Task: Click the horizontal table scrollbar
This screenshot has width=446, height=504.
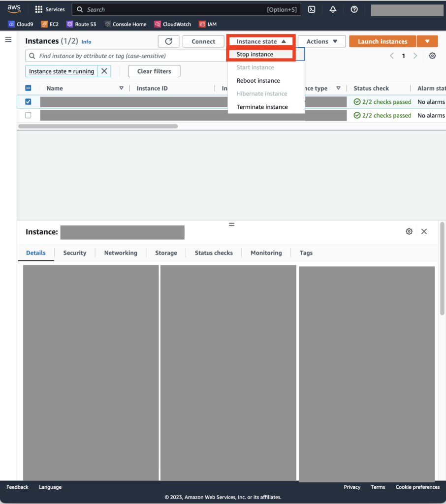Action: click(98, 126)
